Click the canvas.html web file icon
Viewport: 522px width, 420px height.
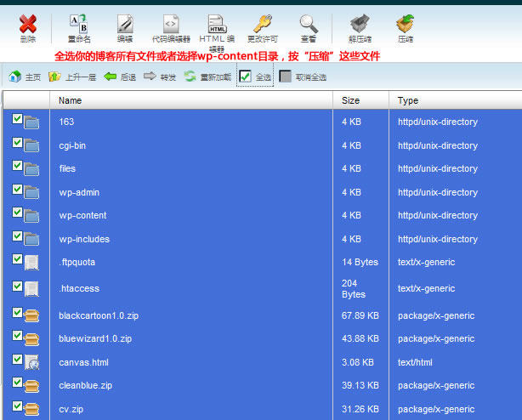click(x=32, y=362)
